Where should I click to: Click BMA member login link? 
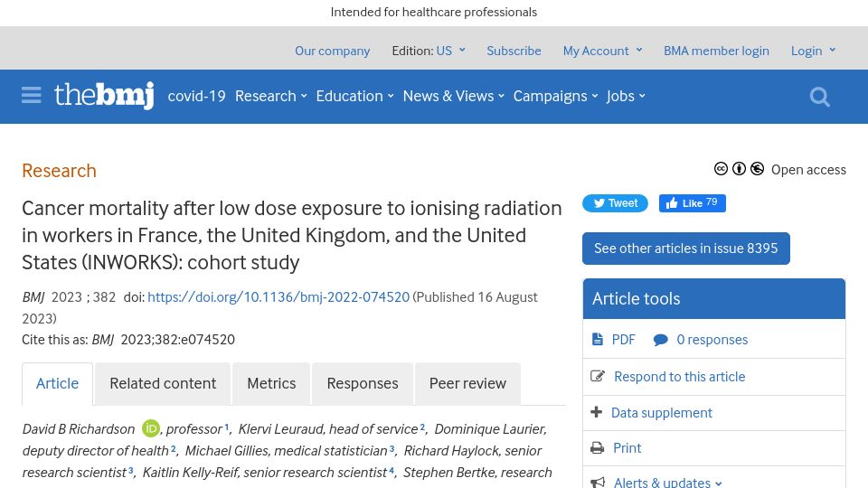pyautogui.click(x=716, y=51)
